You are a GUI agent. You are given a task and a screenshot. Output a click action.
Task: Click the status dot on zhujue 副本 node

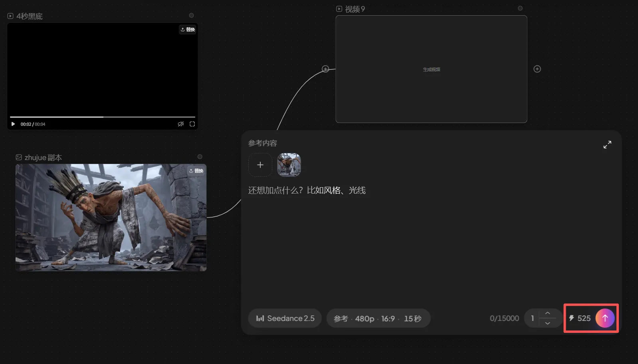pyautogui.click(x=200, y=157)
